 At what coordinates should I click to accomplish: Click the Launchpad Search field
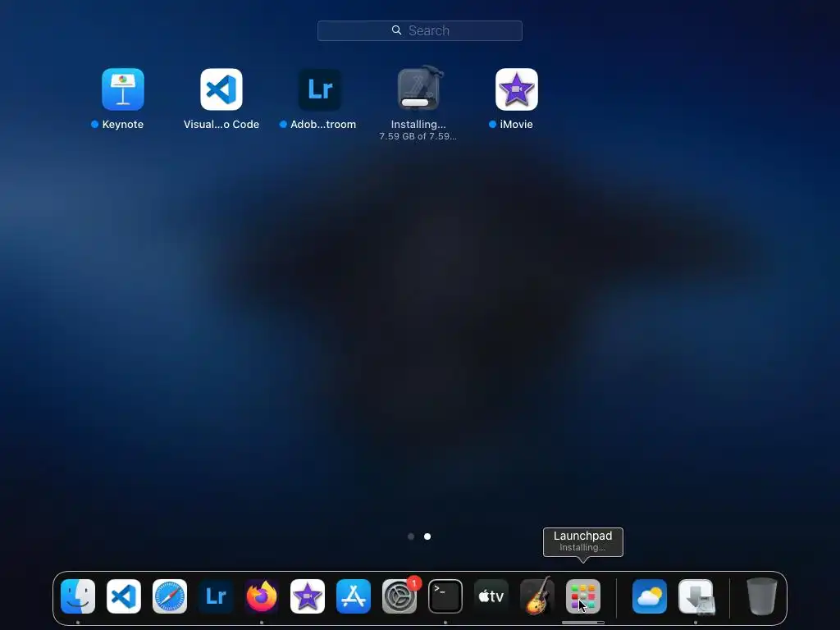pos(420,30)
